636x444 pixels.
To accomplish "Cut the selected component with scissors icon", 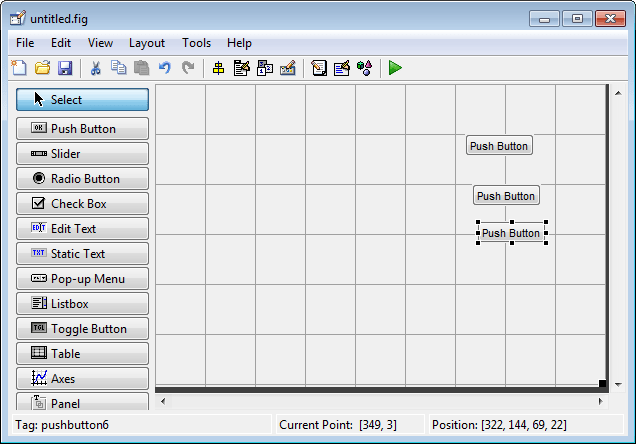I will pos(96,68).
